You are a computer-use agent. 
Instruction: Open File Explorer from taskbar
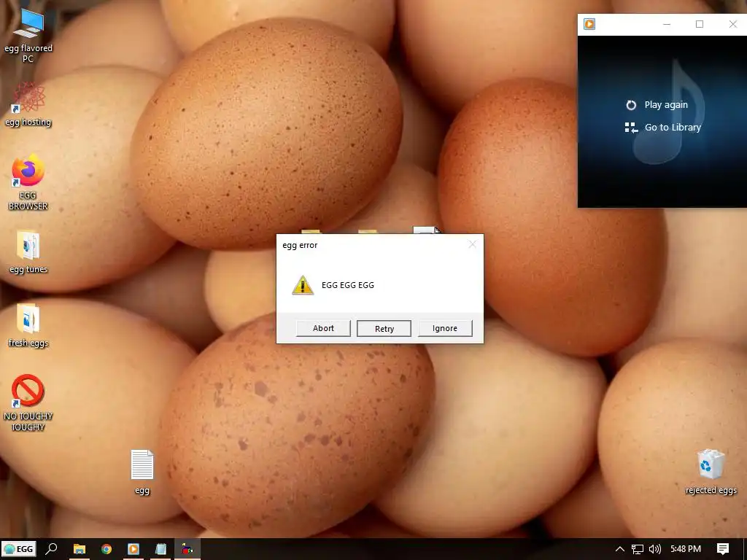coord(79,549)
